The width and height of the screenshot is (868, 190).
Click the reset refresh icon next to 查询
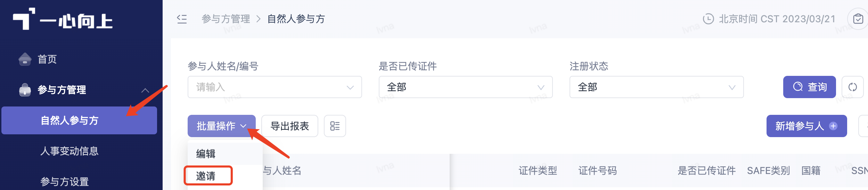pyautogui.click(x=852, y=87)
